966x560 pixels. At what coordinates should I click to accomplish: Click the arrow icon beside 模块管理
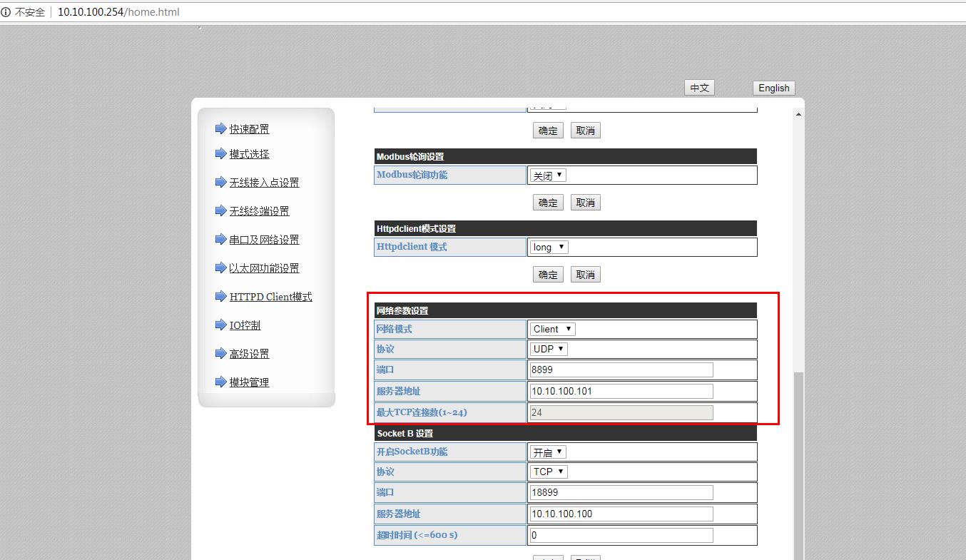[x=220, y=382]
